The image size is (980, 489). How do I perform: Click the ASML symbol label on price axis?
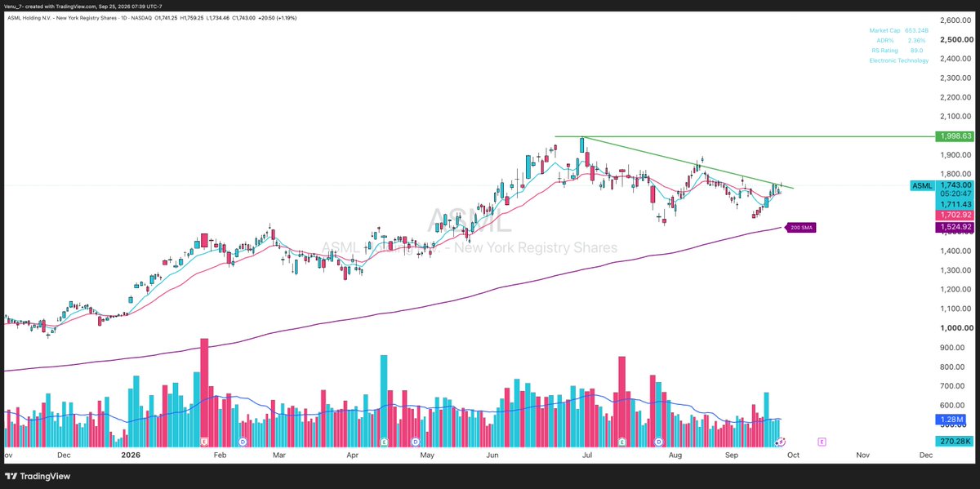pos(922,186)
